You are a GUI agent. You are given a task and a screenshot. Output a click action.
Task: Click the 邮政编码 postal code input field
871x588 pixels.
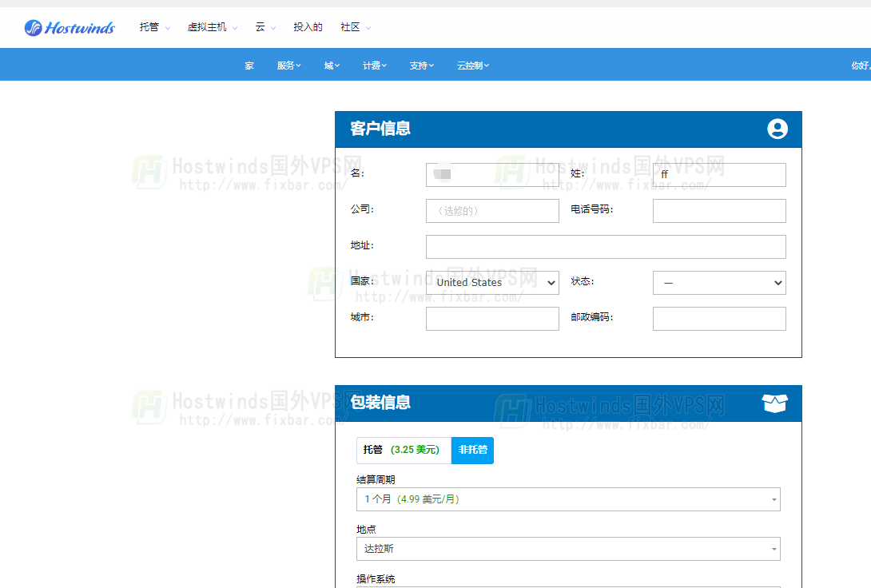(719, 319)
